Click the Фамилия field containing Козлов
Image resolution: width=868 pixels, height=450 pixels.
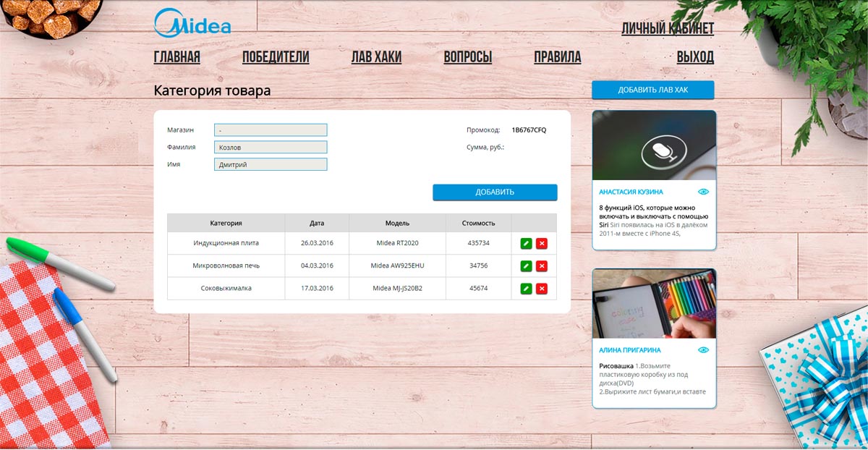[x=271, y=148]
